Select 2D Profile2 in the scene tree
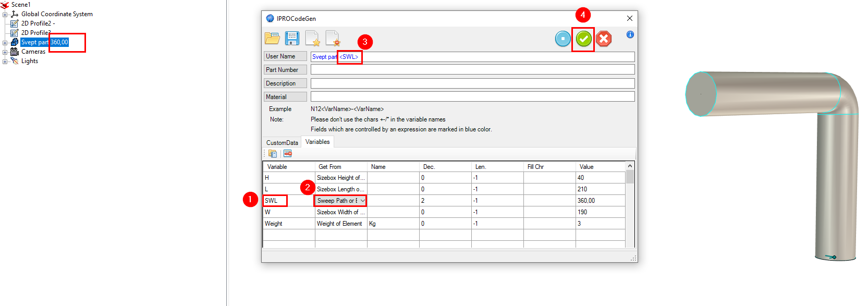 tap(38, 23)
